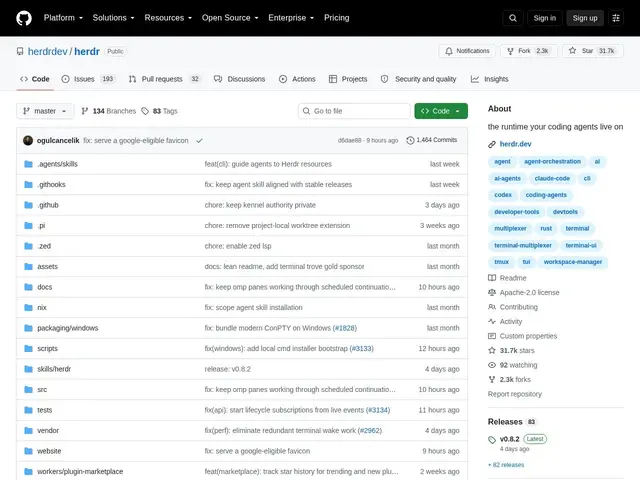The image size is (640, 480).
Task: Click the Sign in button
Action: (x=544, y=18)
